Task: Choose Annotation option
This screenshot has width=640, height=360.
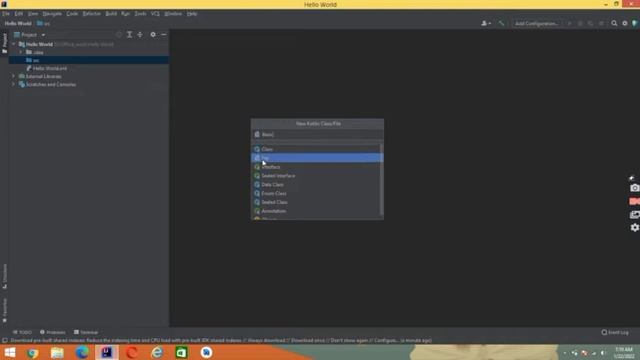Action: [317, 211]
